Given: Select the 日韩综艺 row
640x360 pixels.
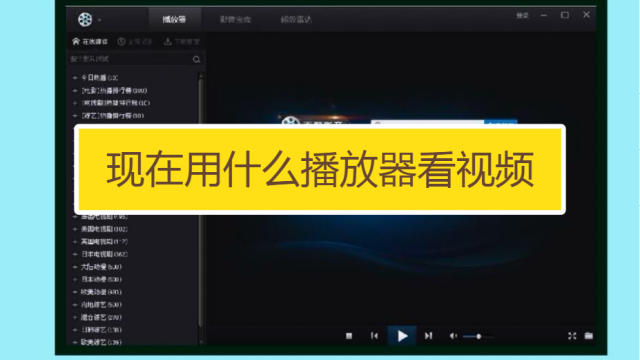Looking at the screenshot, I should pyautogui.click(x=97, y=330).
